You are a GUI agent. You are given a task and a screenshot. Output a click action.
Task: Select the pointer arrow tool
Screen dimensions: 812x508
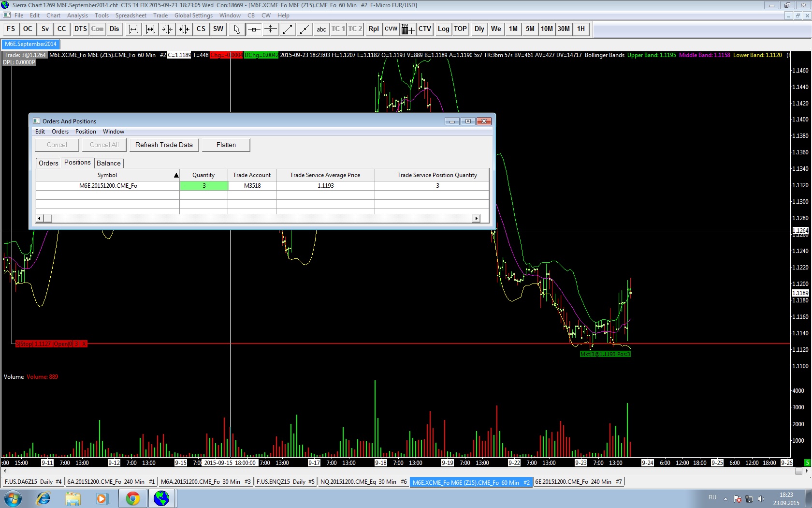(237, 29)
